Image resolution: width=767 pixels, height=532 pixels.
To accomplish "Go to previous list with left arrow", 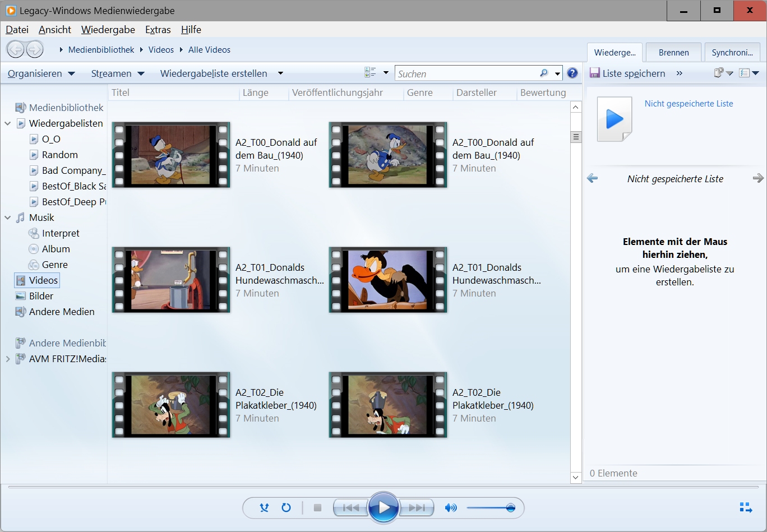I will coord(592,178).
